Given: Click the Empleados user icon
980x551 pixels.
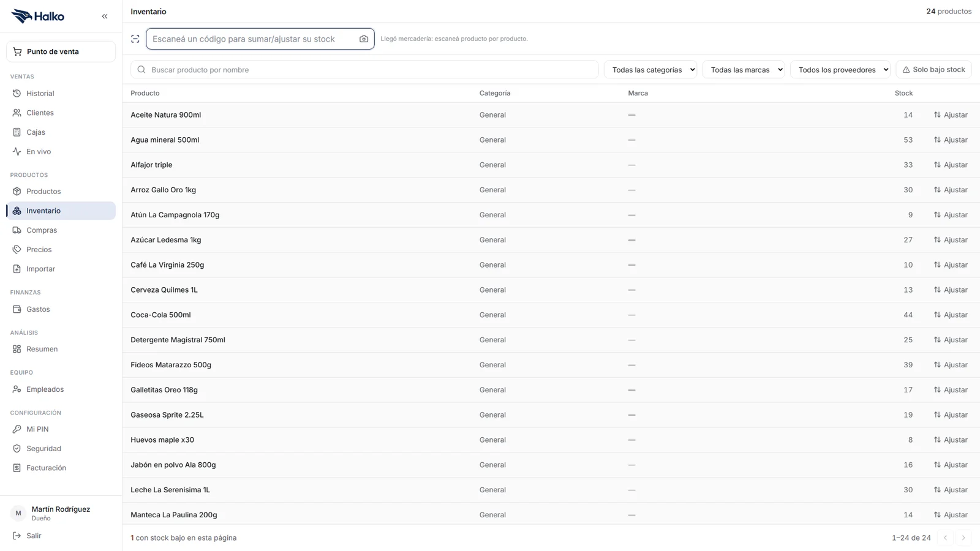Looking at the screenshot, I should pos(17,389).
